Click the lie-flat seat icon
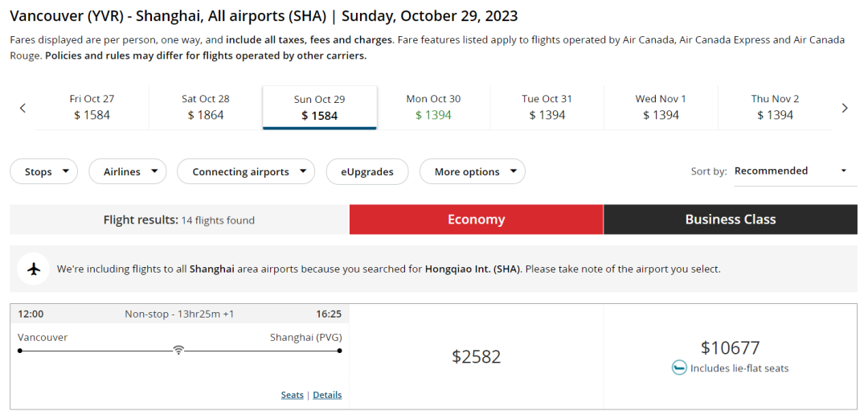Viewport: 868px width, 415px height. pos(679,368)
